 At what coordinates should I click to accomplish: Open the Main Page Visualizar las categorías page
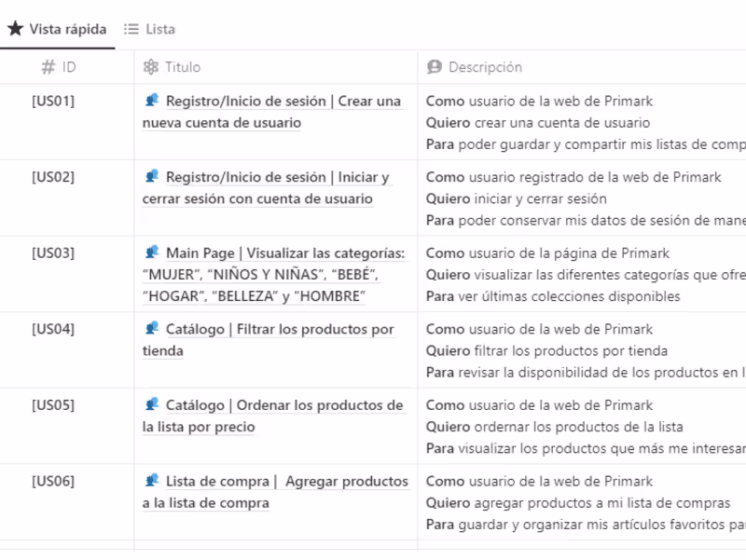coord(274,274)
